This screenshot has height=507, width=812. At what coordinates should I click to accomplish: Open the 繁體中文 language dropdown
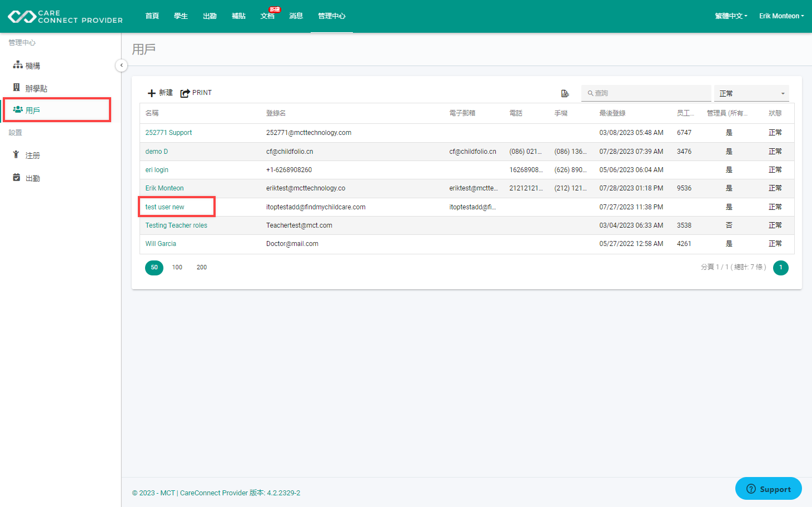731,16
